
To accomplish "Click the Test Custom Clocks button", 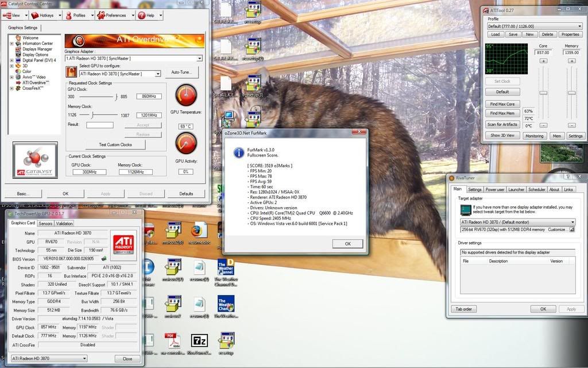I will 115,144.
